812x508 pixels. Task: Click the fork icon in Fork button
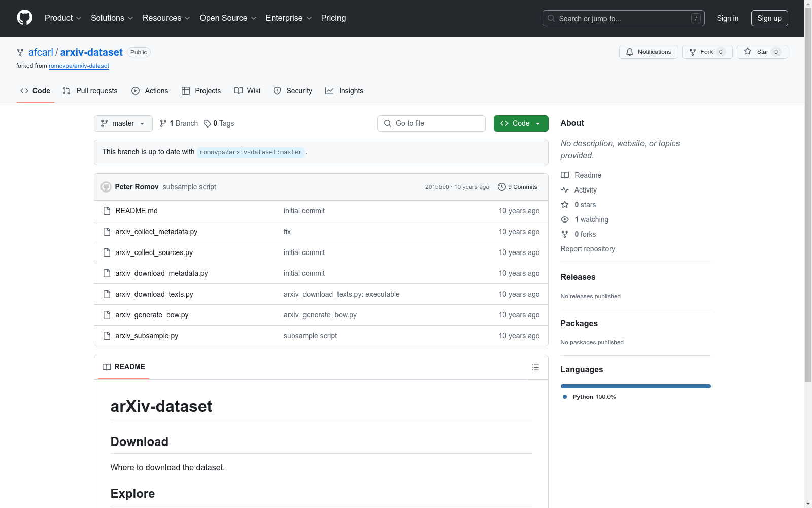point(693,52)
